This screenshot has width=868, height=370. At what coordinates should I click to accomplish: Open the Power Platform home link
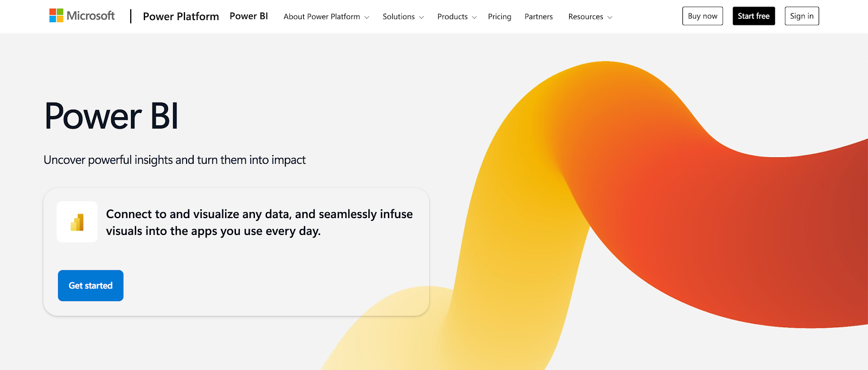click(181, 16)
